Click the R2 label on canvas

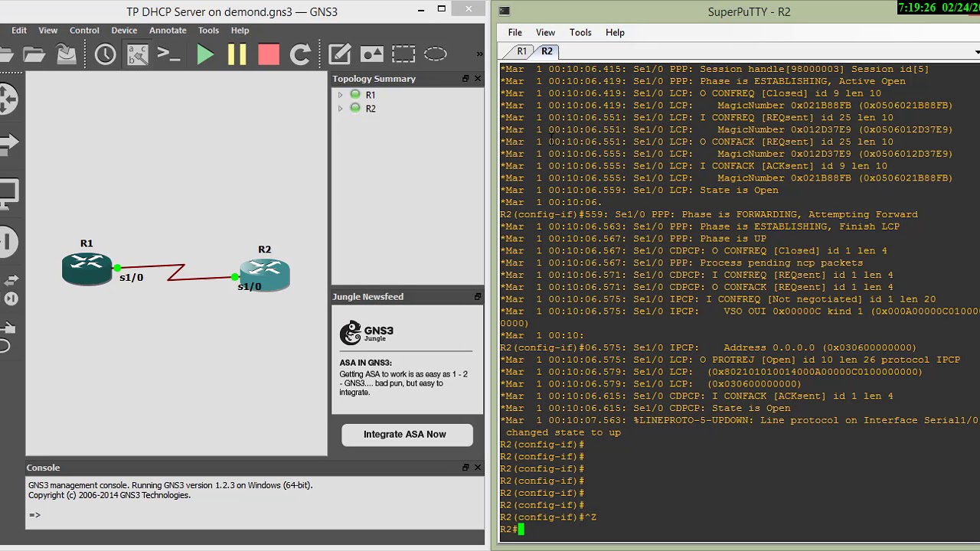click(x=264, y=249)
